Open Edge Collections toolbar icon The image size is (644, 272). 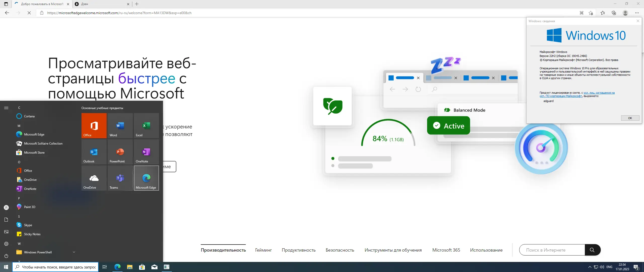click(614, 13)
